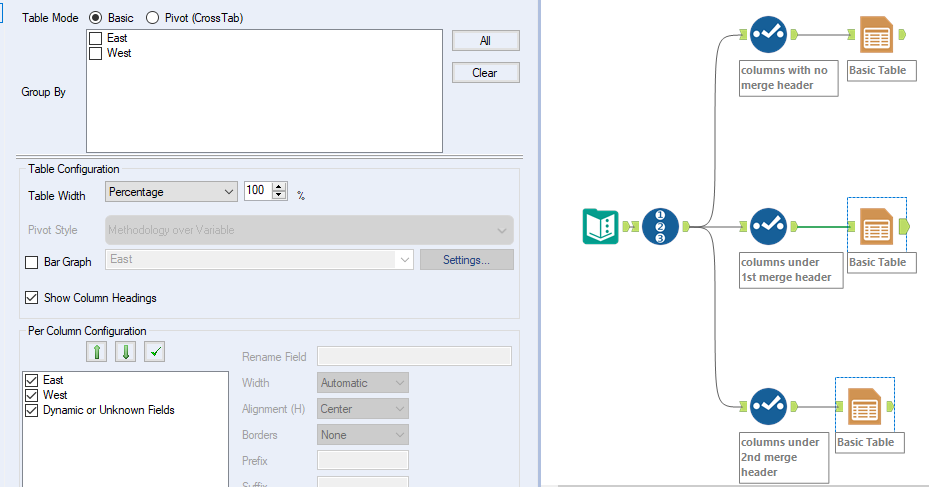Select Pivot (CrossTab) table mode
The height and width of the screenshot is (487, 929).
click(152, 18)
